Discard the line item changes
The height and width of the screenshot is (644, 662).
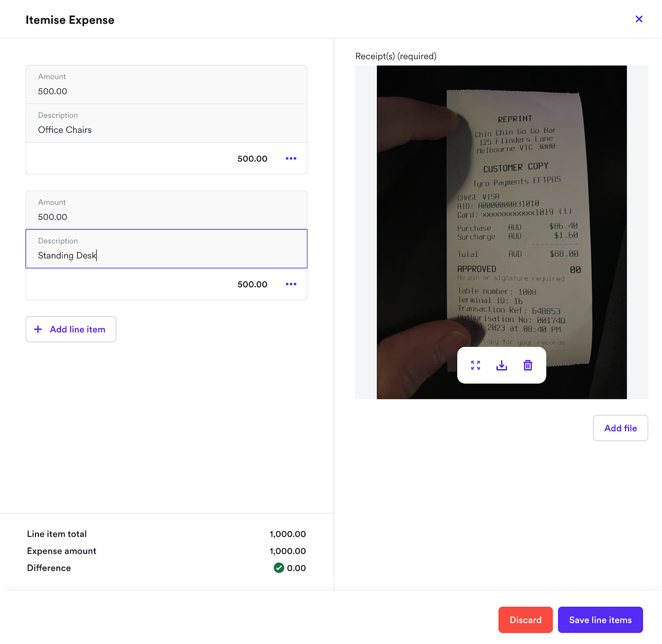525,620
